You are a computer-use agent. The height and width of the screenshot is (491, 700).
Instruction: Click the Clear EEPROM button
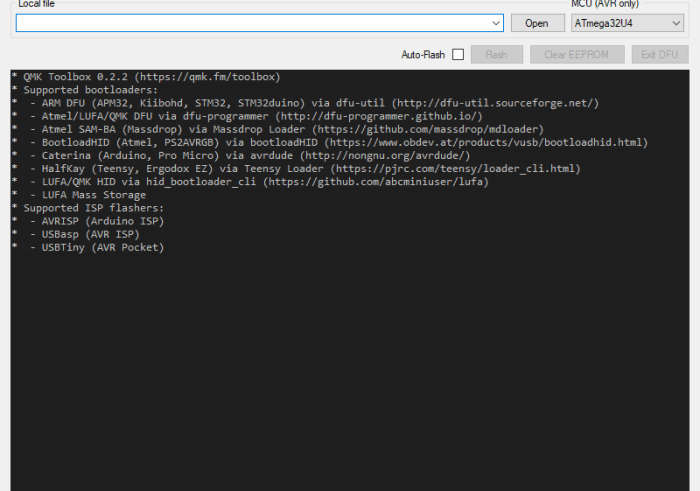[577, 54]
